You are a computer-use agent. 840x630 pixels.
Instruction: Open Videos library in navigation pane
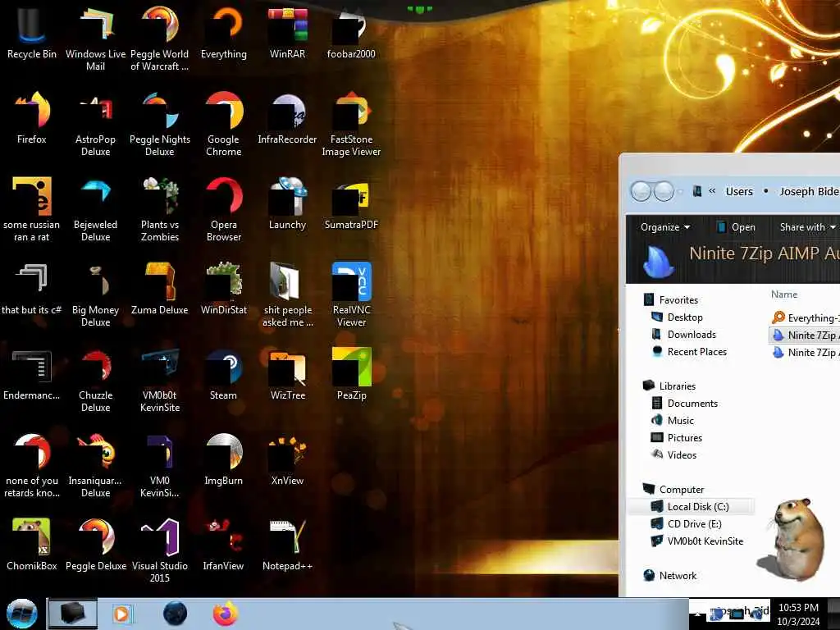(673, 454)
